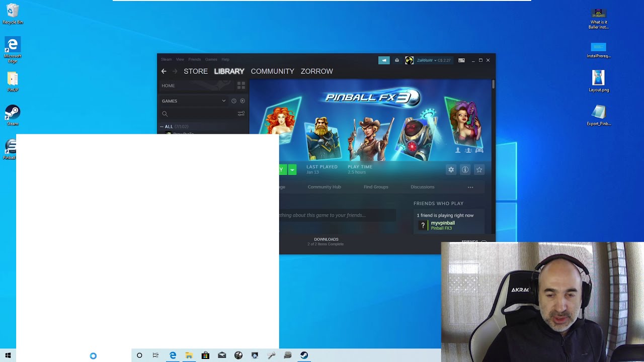This screenshot has height=362, width=644.
Task: Select the Microsoft Edge desktop shortcut
Action: [13, 50]
